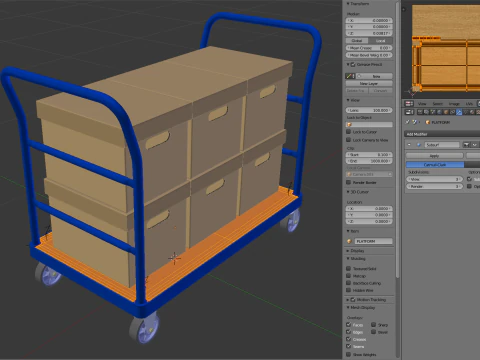Viewport: 480px width, 360px height.
Task: Click the Local transform button
Action: click(x=380, y=41)
